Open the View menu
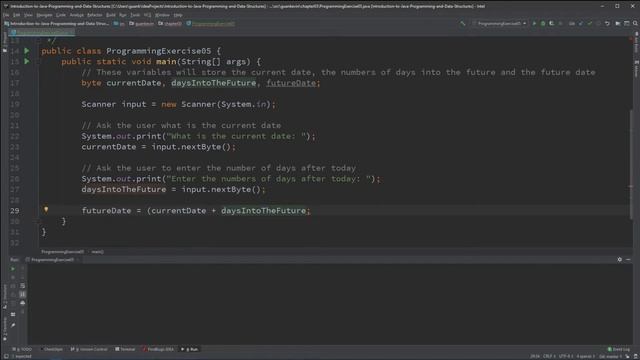The width and height of the screenshot is (640, 360). pyautogui.click(x=28, y=15)
